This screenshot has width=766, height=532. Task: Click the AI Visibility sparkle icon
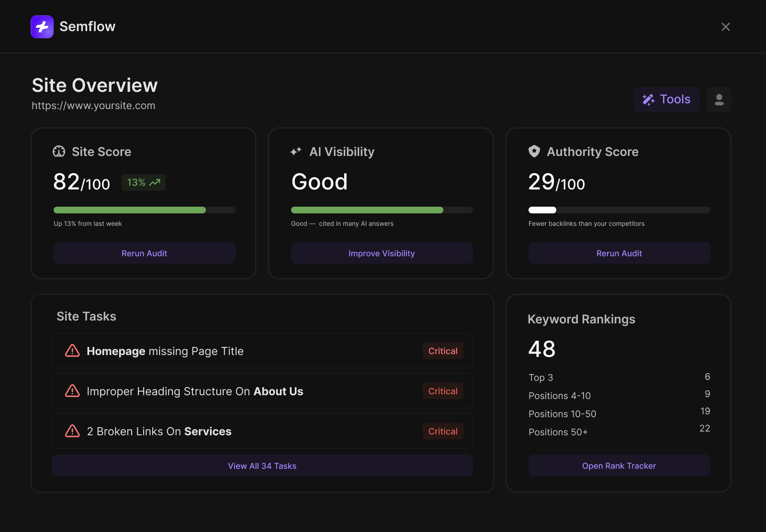click(296, 152)
